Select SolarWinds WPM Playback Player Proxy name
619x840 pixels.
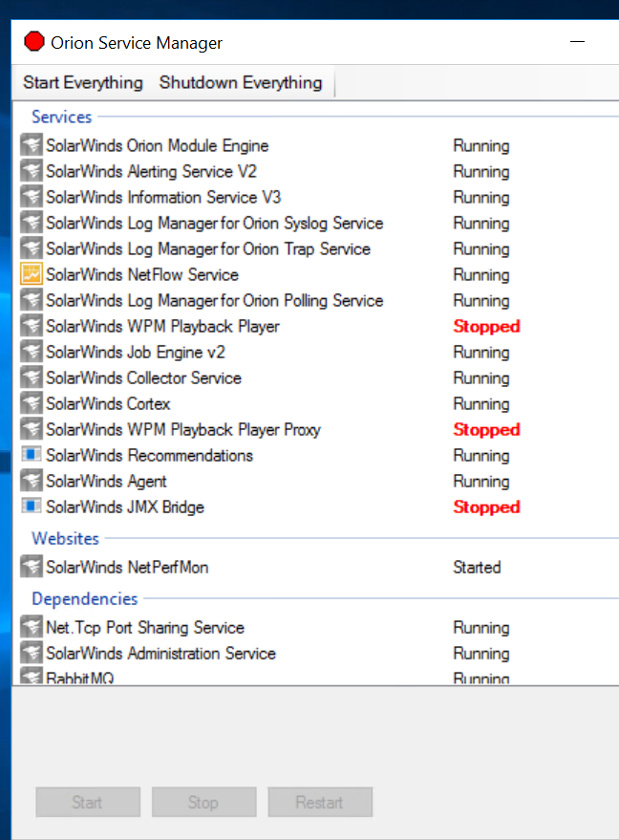[183, 430]
